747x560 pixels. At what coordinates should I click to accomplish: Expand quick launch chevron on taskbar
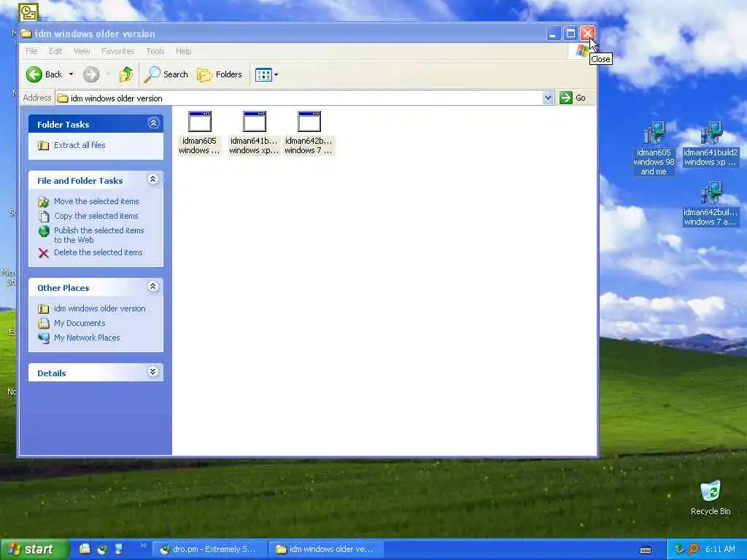click(x=143, y=545)
